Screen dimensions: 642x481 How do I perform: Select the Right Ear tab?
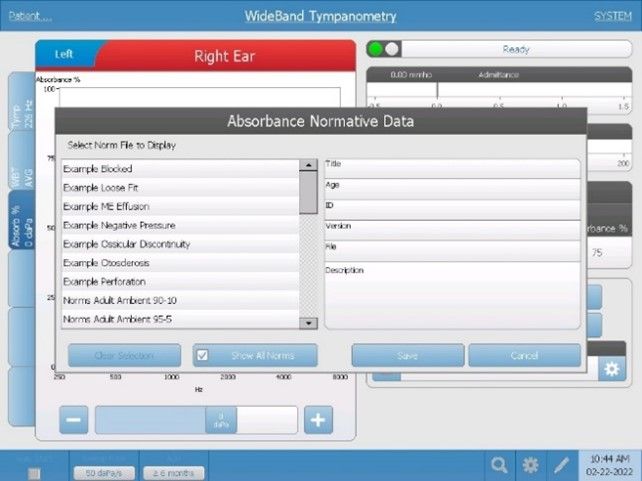(224, 56)
